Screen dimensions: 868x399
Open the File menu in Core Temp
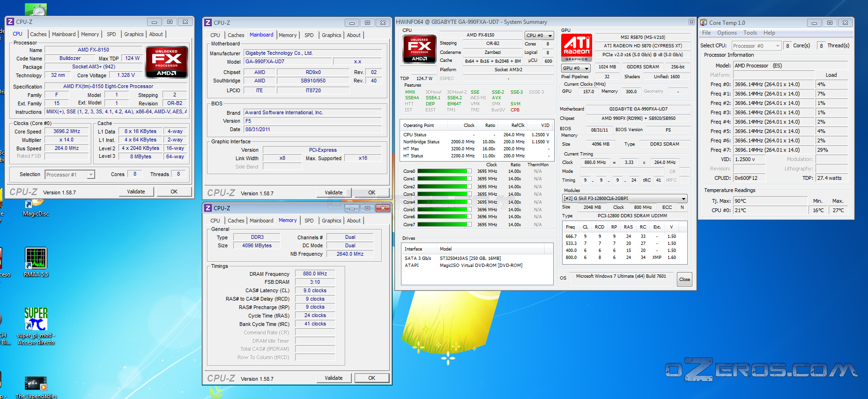(x=706, y=33)
